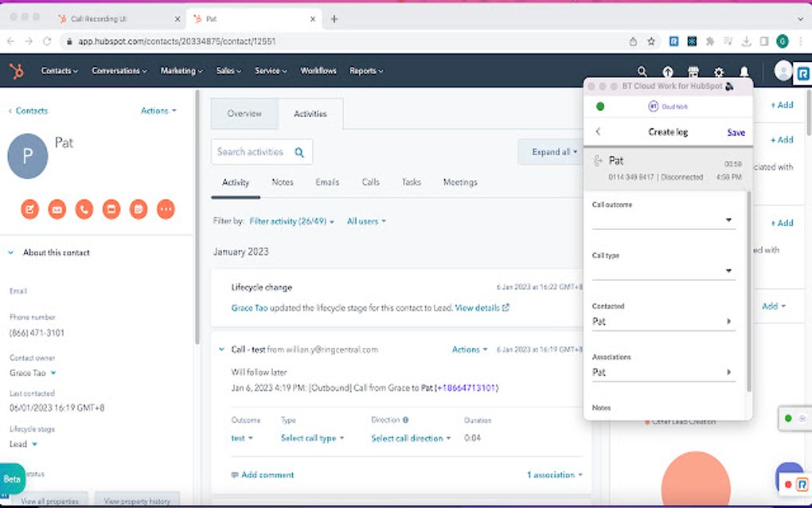Click the info icon next to Direction
This screenshot has height=508, width=812.
[405, 420]
